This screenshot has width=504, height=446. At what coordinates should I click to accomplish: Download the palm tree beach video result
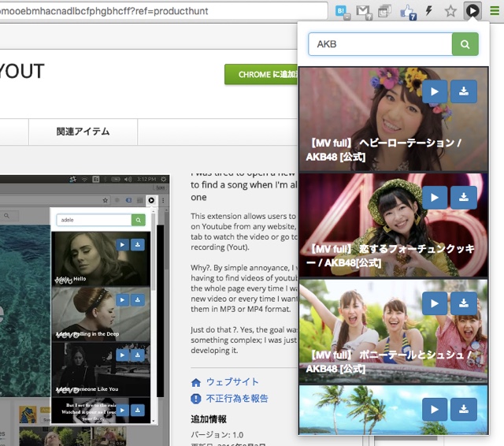click(464, 409)
